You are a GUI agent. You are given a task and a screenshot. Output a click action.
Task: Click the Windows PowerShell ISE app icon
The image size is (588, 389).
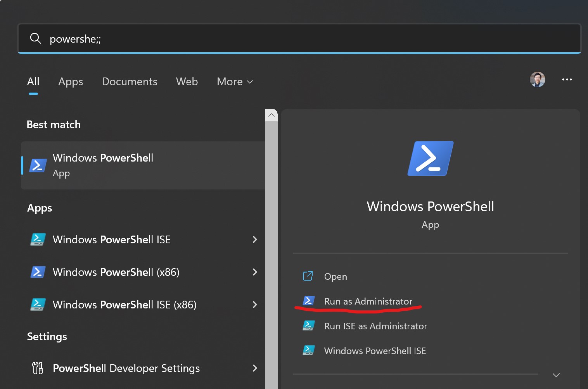(x=38, y=239)
